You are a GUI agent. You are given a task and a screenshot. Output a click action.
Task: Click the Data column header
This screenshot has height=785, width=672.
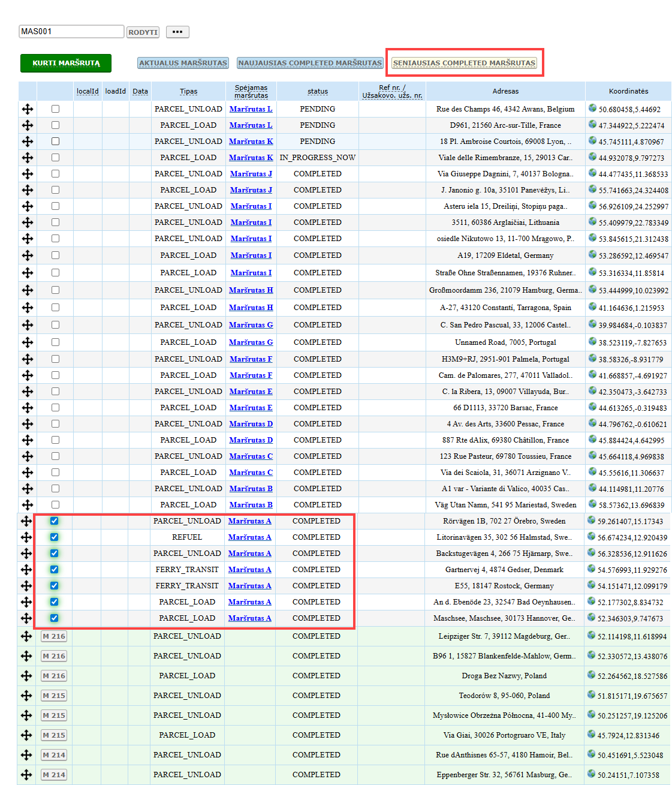tap(140, 92)
